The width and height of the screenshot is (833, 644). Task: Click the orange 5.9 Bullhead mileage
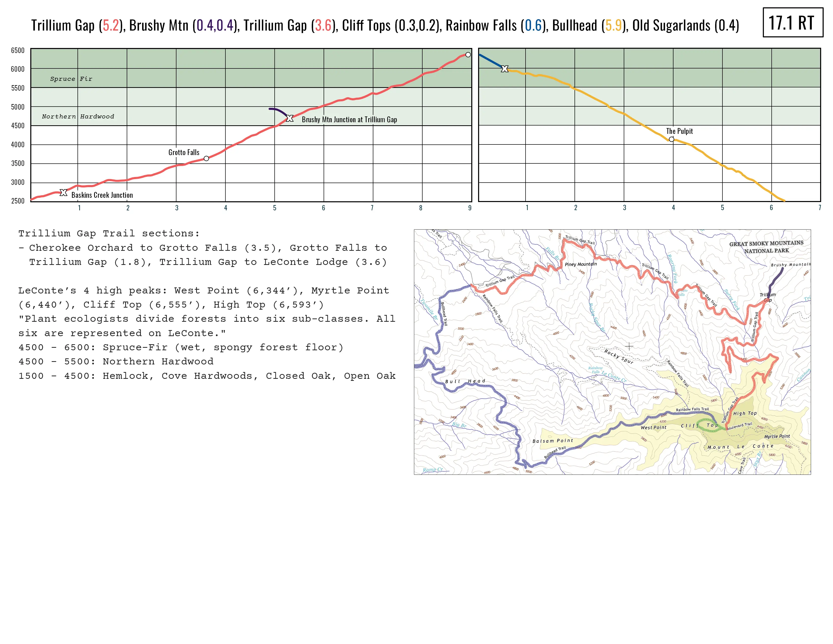point(613,26)
